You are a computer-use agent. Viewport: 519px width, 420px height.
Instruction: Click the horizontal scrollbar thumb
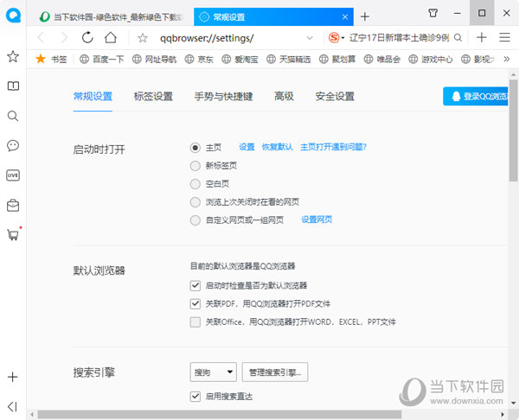point(219,414)
